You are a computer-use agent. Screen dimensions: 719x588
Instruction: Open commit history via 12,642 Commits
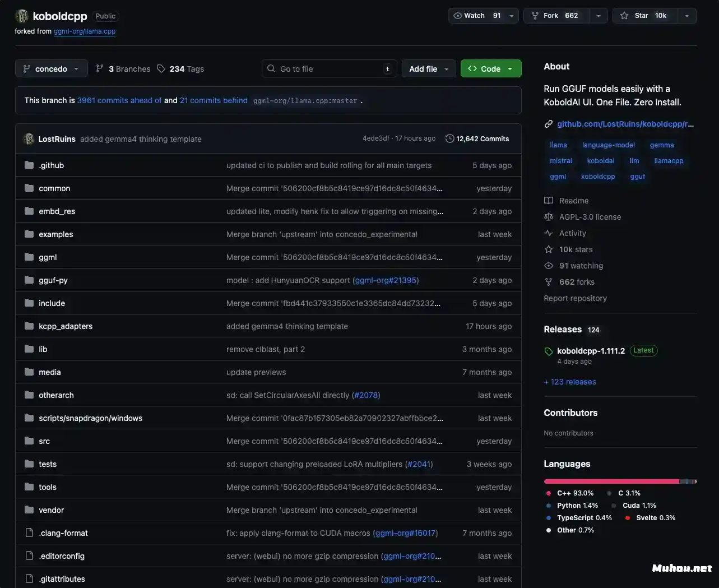point(477,139)
